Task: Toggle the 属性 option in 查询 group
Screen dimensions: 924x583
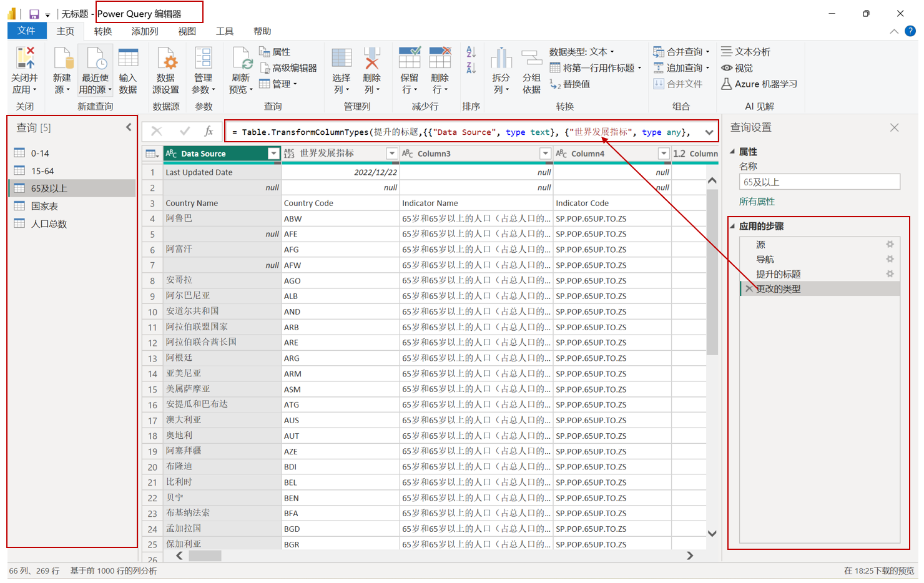Action: point(277,52)
